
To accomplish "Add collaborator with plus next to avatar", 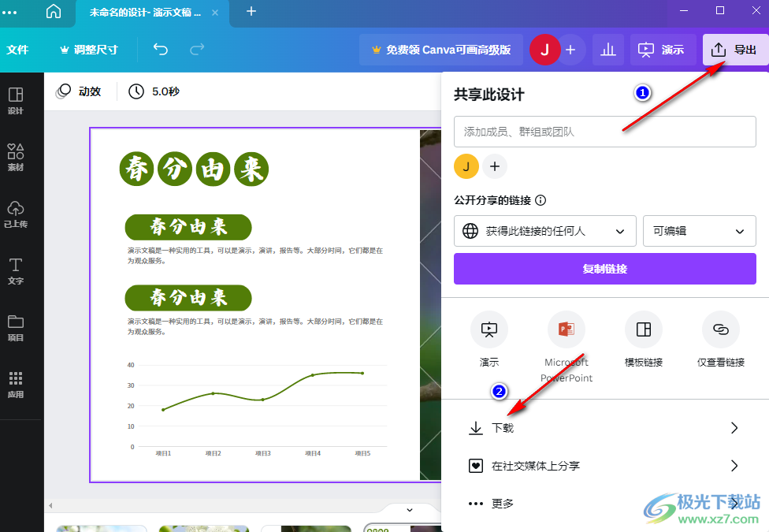I will (x=570, y=50).
